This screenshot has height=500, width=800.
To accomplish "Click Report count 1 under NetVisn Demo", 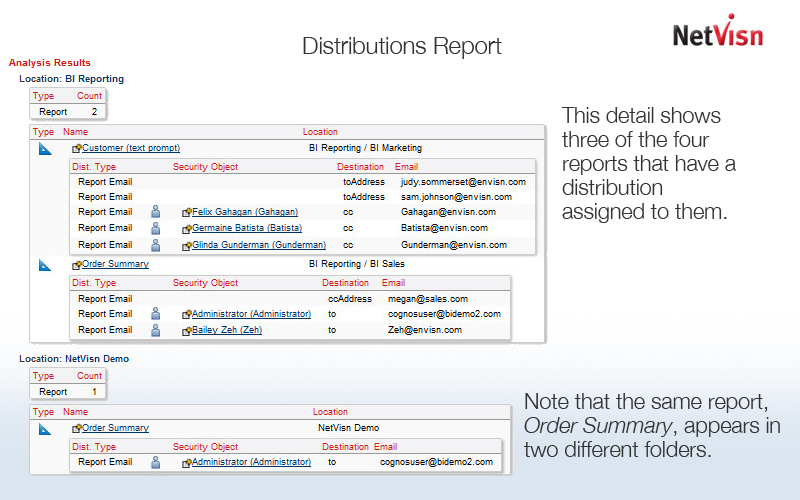I will 94,391.
